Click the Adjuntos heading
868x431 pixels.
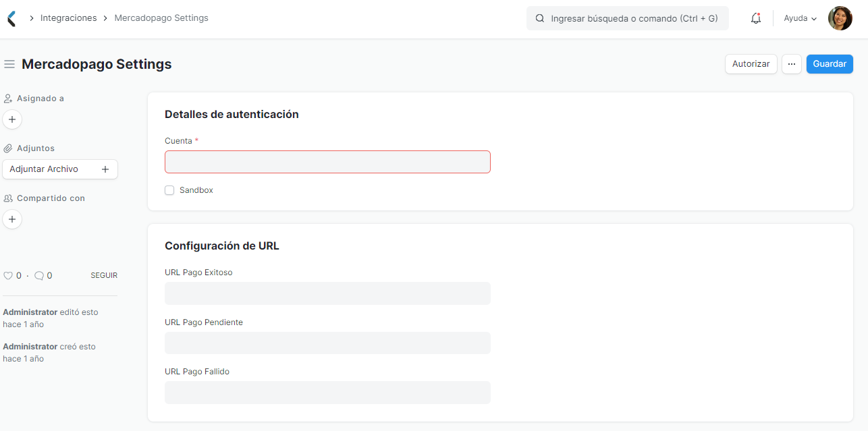[36, 148]
